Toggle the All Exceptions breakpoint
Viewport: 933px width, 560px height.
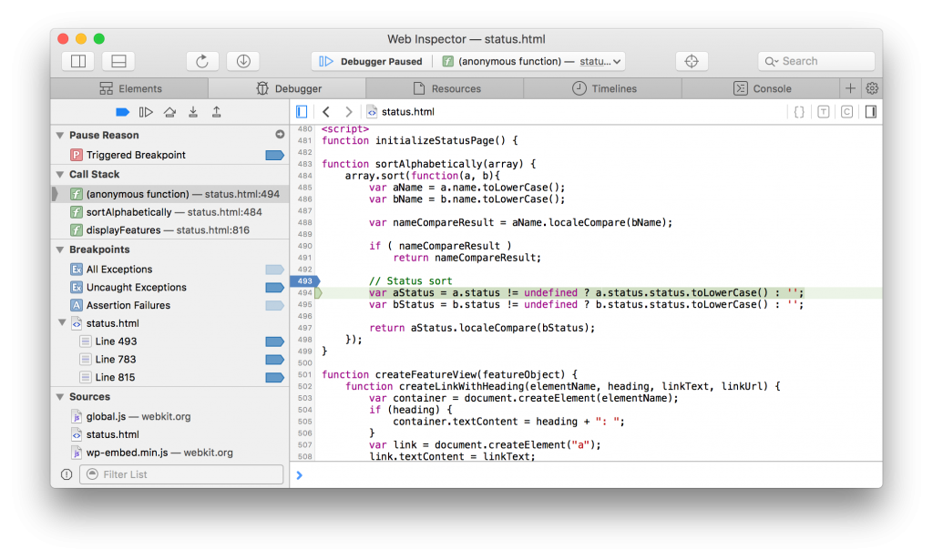coord(274,270)
